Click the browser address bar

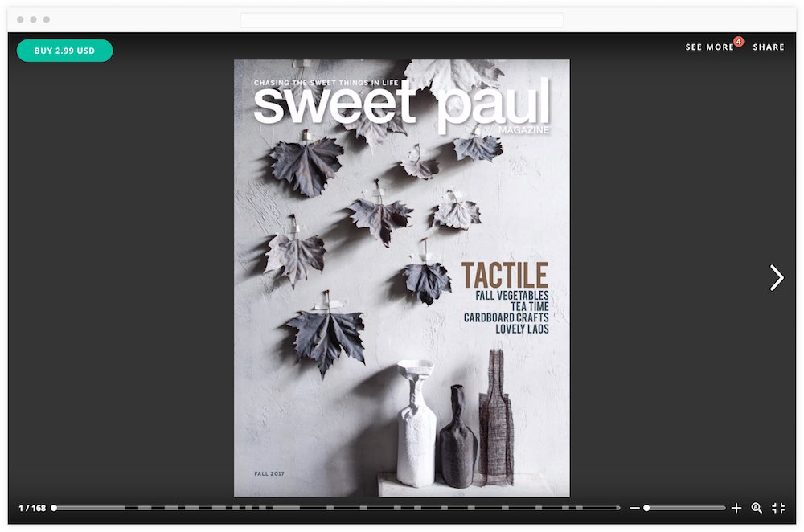pos(401,20)
